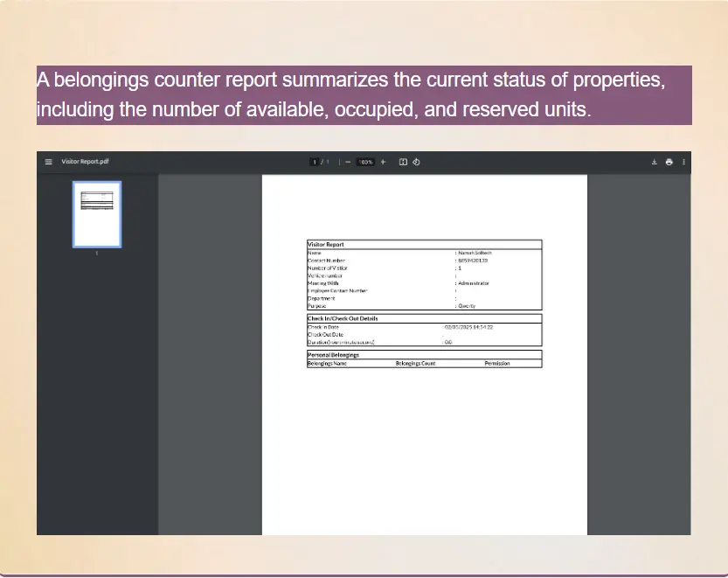The height and width of the screenshot is (578, 728).
Task: Click the Personal Belongings section heading
Action: pyautogui.click(x=333, y=355)
